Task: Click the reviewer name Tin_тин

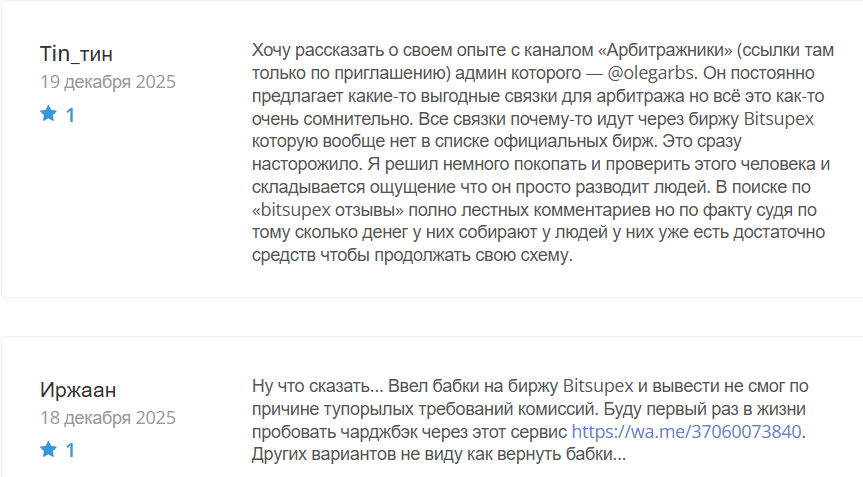Action: coord(84,53)
